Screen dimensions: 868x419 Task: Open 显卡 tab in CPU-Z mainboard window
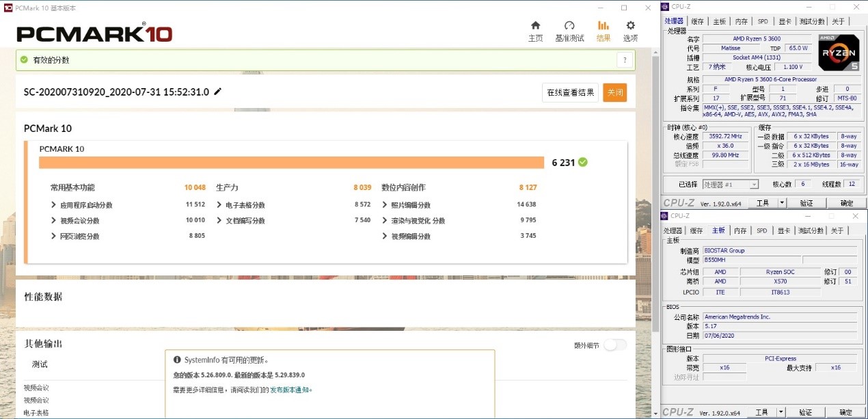(x=785, y=231)
